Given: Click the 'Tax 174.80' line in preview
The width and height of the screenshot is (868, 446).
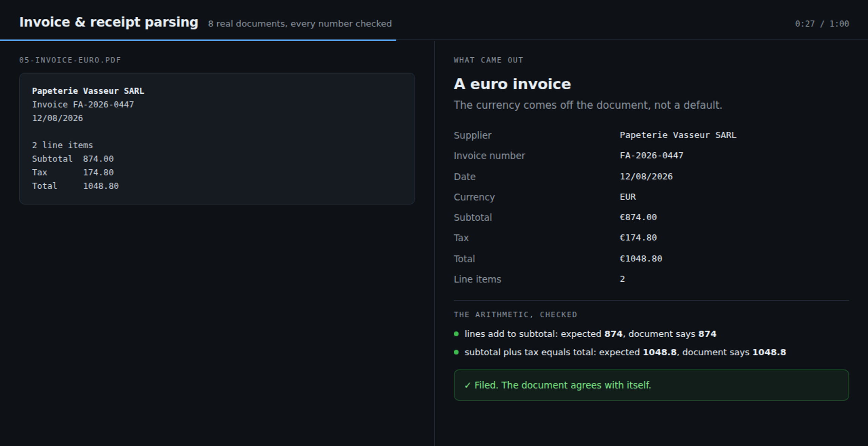Looking at the screenshot, I should pos(73,172).
